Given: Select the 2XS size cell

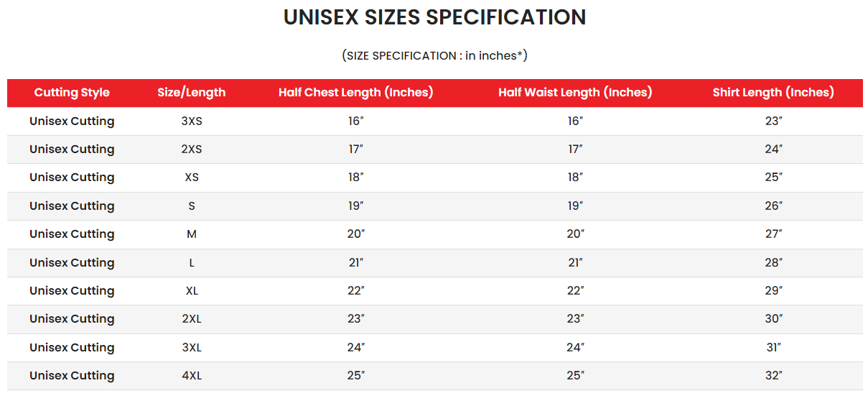Looking at the screenshot, I should point(192,149).
